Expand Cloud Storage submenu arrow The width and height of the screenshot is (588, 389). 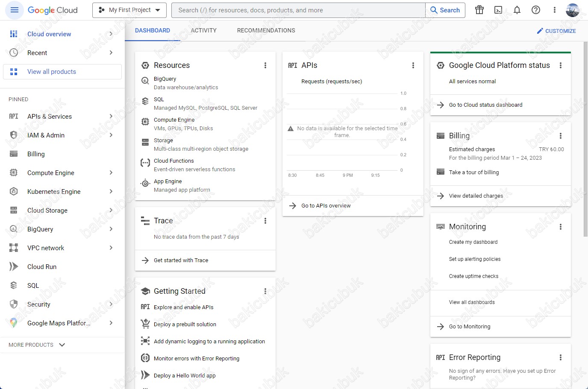coord(111,210)
